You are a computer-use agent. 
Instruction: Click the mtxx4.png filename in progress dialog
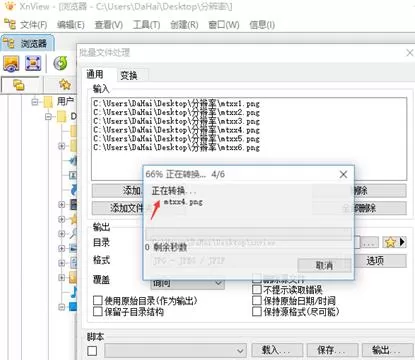tap(183, 202)
